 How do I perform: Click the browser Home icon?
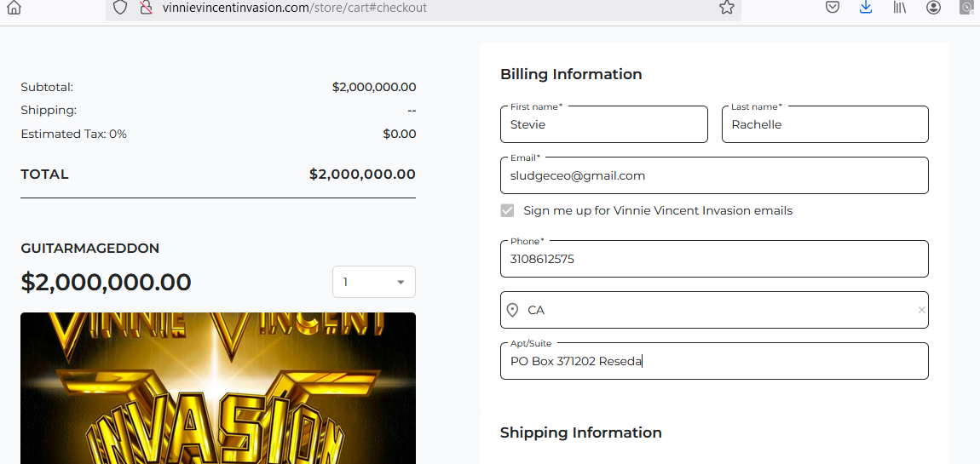point(14,8)
